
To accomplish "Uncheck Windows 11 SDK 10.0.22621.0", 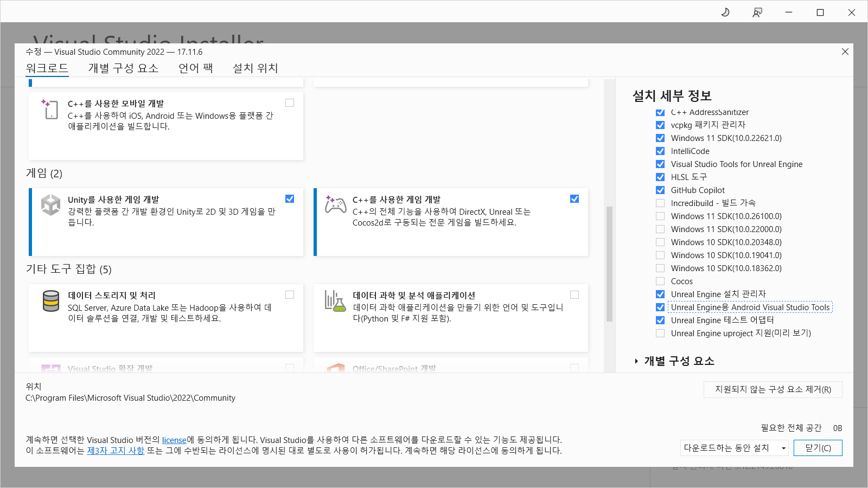I will tap(660, 138).
